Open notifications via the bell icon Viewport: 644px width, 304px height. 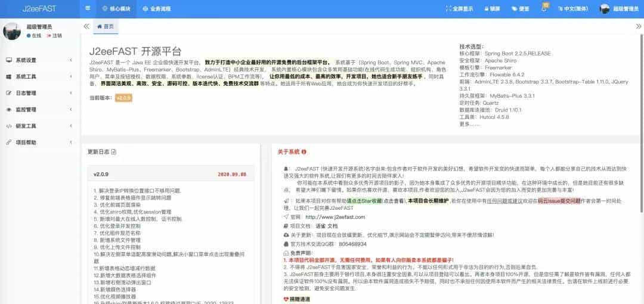tap(544, 8)
